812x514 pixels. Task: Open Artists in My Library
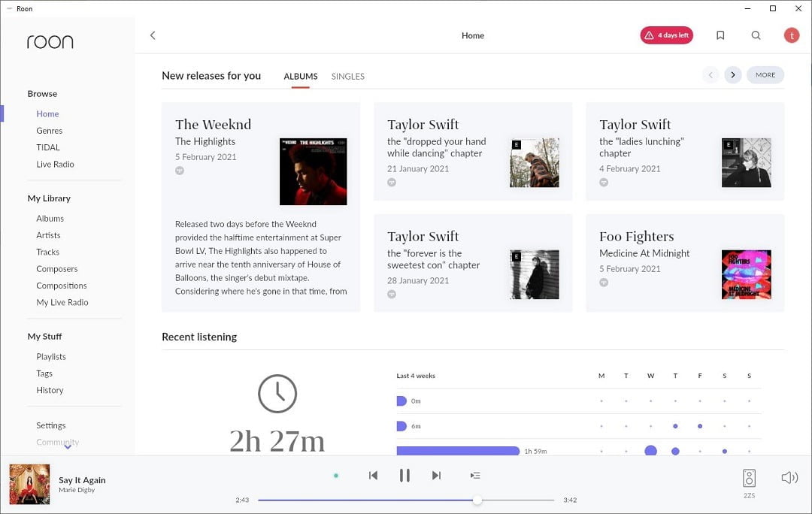point(48,235)
